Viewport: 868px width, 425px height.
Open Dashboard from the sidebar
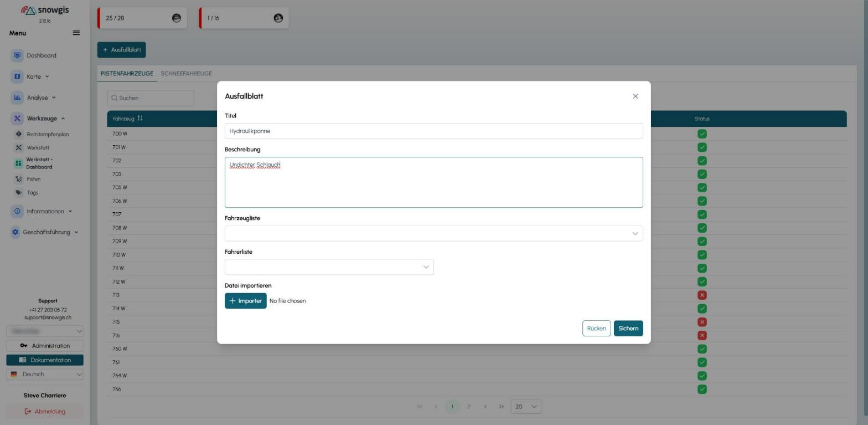[41, 55]
